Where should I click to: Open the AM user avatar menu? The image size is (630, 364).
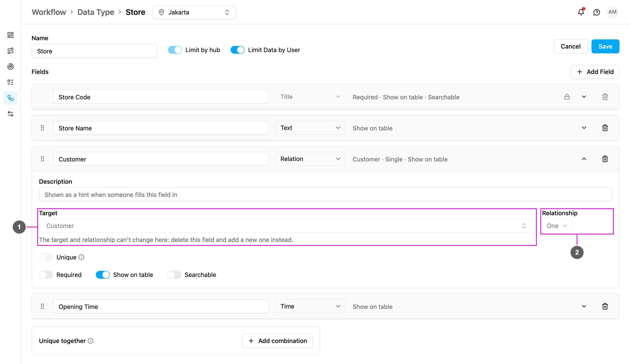tap(612, 12)
